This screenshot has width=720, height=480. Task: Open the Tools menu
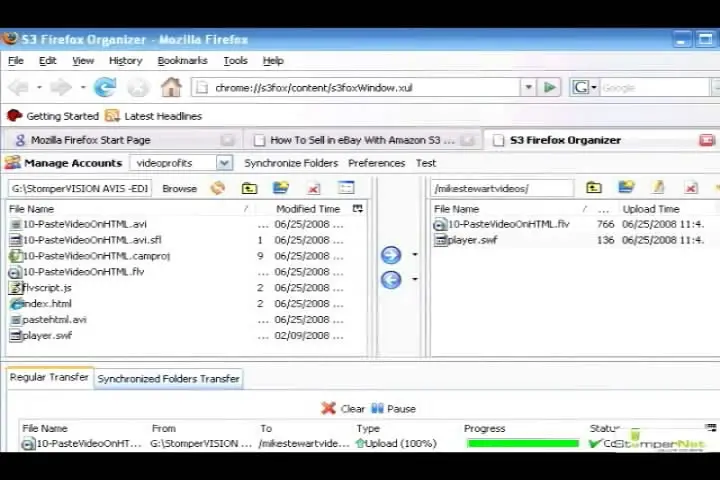click(x=236, y=61)
